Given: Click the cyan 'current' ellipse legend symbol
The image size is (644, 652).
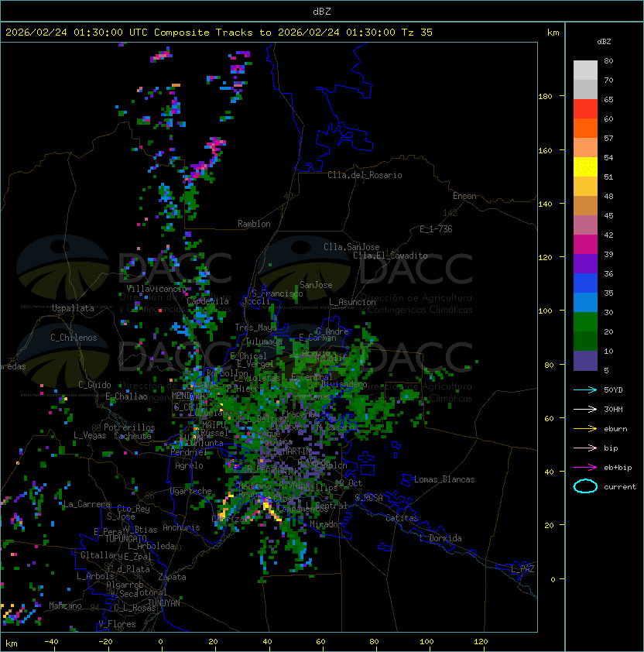Looking at the screenshot, I should click(x=585, y=486).
